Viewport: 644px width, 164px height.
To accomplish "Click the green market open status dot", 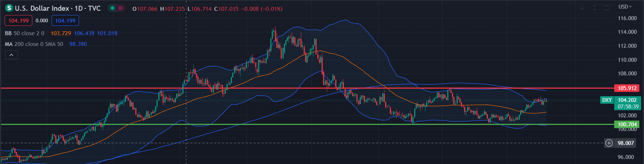I will coord(113,8).
